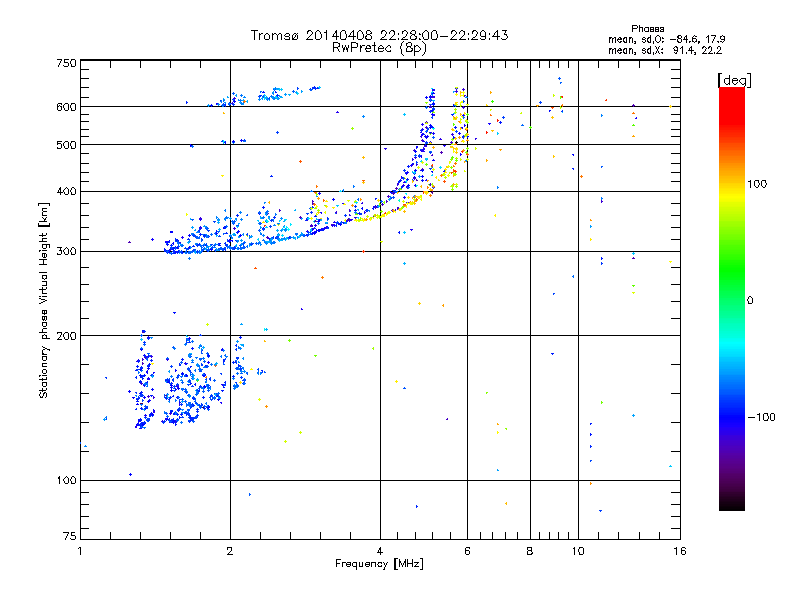Click the x-axis tick label '4'
Image resolution: width=800 pixels, height=600 pixels.
coord(380,551)
